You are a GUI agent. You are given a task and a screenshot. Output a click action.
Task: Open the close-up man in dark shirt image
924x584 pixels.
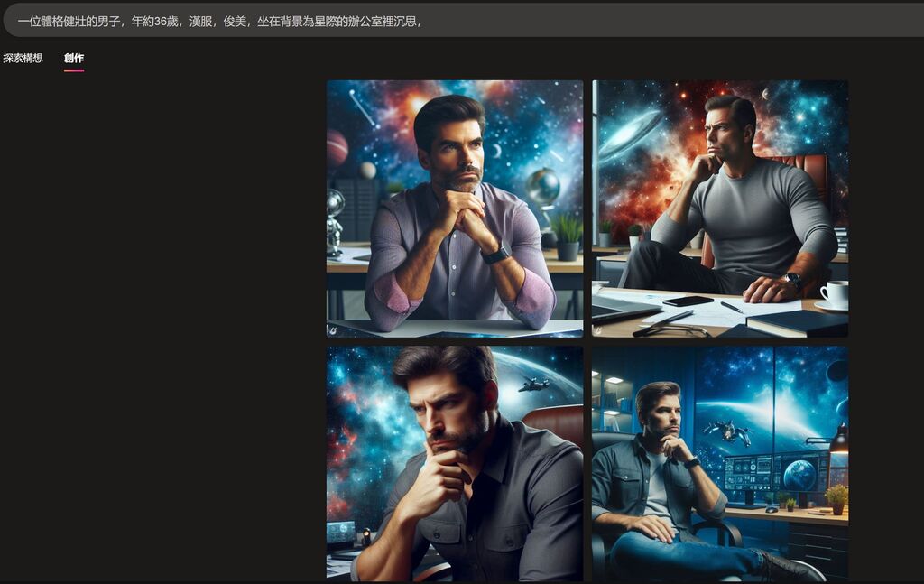point(454,462)
